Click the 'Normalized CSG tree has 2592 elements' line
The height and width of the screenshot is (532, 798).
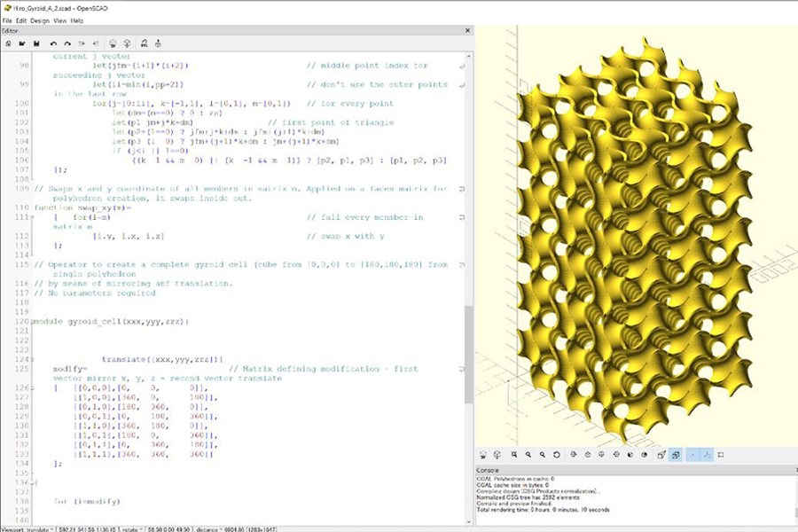pyautogui.click(x=528, y=497)
